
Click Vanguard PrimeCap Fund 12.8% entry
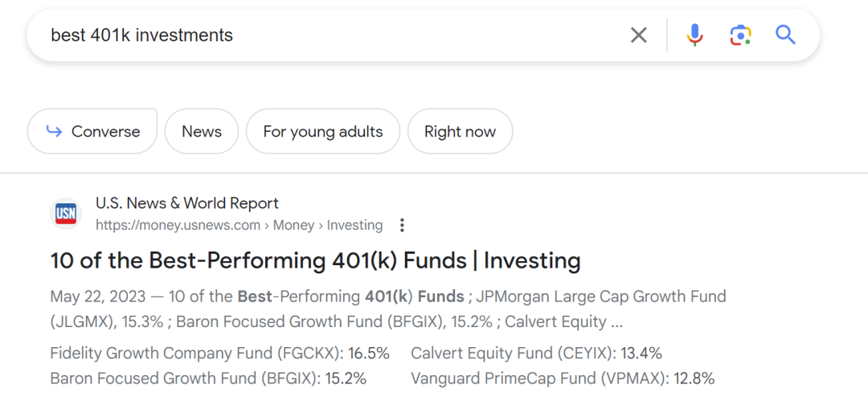point(563,378)
